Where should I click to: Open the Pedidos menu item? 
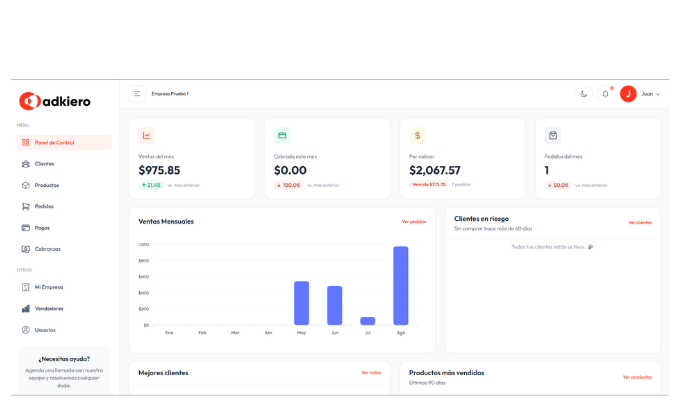64,206
